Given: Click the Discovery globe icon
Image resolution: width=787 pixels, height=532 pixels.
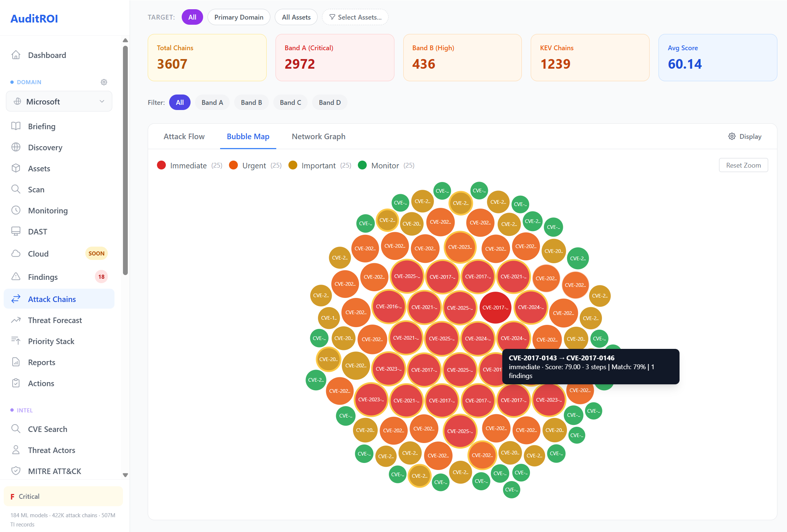Looking at the screenshot, I should [16, 147].
